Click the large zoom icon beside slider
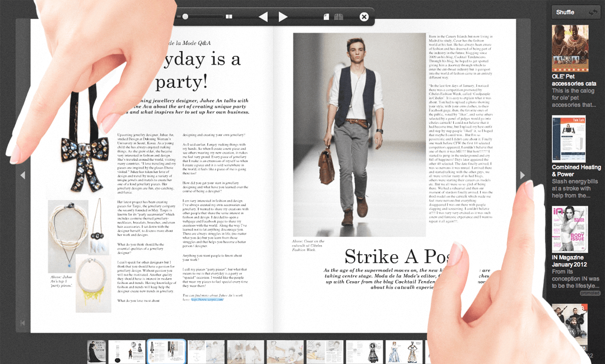 (x=229, y=17)
